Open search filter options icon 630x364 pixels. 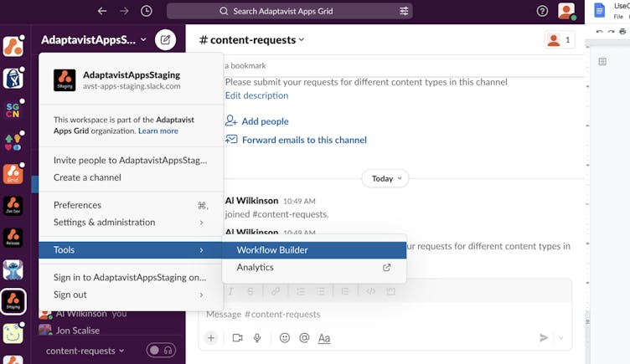pyautogui.click(x=404, y=11)
